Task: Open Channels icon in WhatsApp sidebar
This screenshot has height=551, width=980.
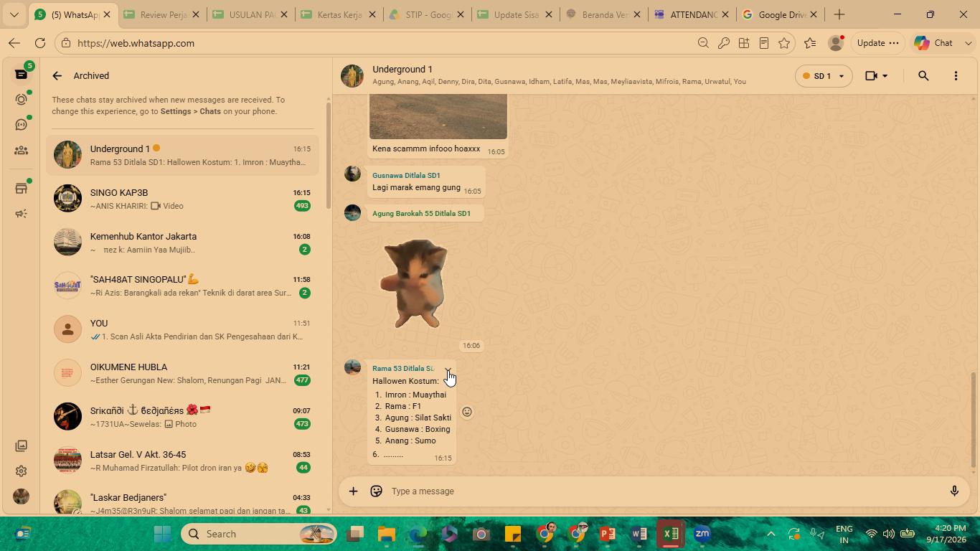Action: pyautogui.click(x=21, y=125)
